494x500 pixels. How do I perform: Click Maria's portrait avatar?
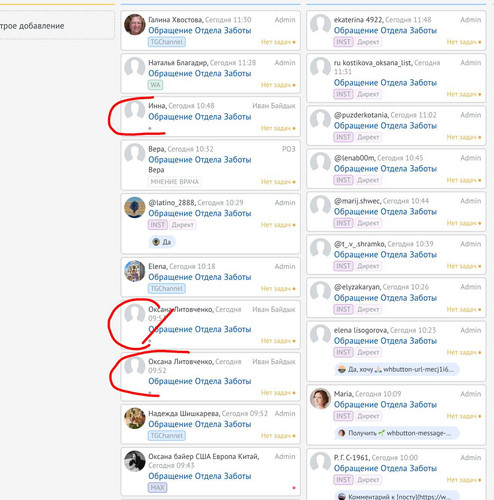click(x=320, y=398)
